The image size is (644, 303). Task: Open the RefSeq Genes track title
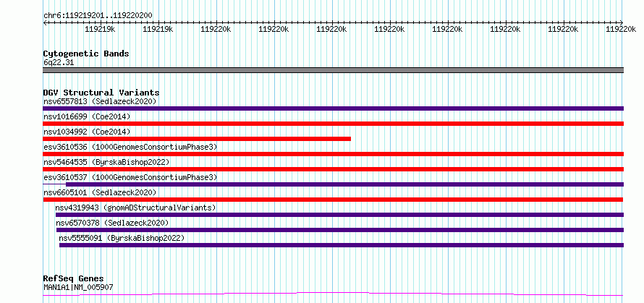point(74,279)
